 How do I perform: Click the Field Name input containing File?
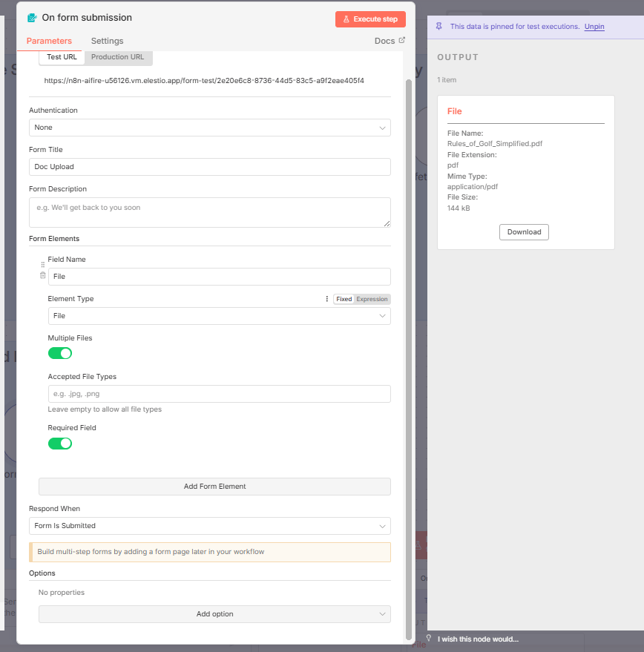click(220, 277)
